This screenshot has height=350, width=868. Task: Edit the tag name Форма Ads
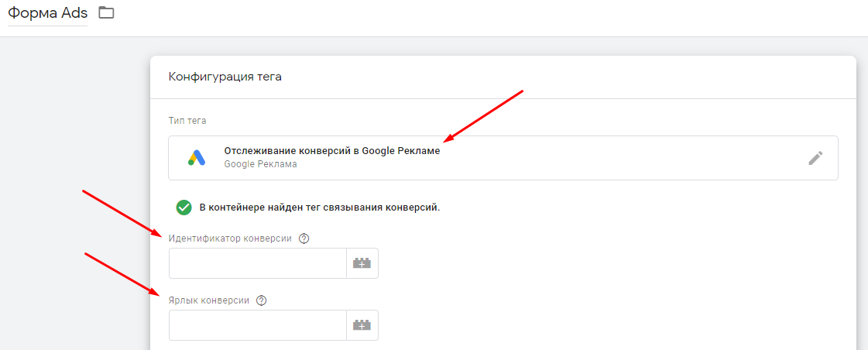[x=47, y=13]
